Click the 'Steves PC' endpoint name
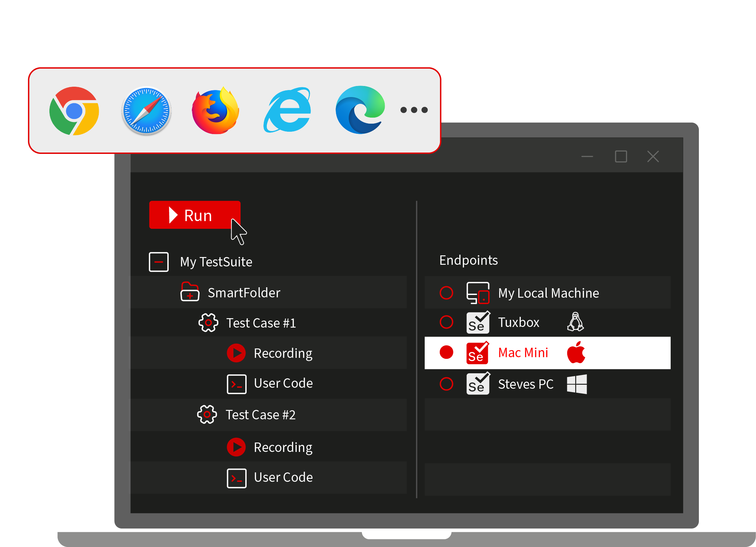The height and width of the screenshot is (547, 756). [526, 384]
